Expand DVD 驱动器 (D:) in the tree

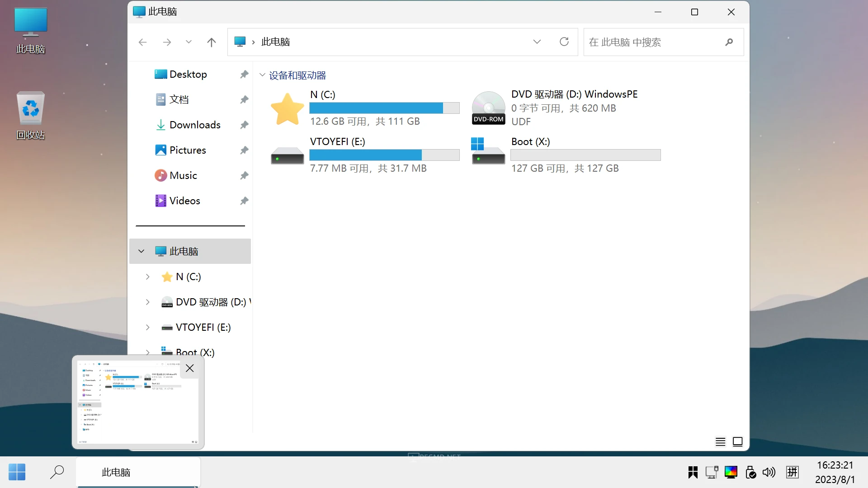(x=147, y=302)
